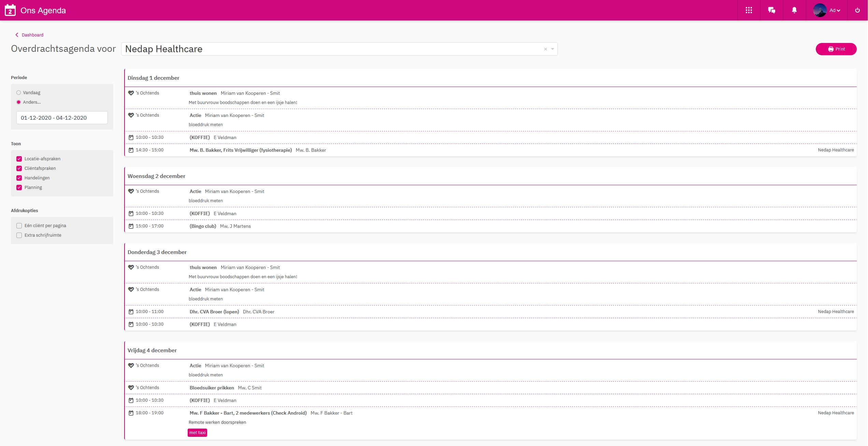868x446 pixels.
Task: Uncheck Cliëntafspraken checkbox
Action: 19,168
